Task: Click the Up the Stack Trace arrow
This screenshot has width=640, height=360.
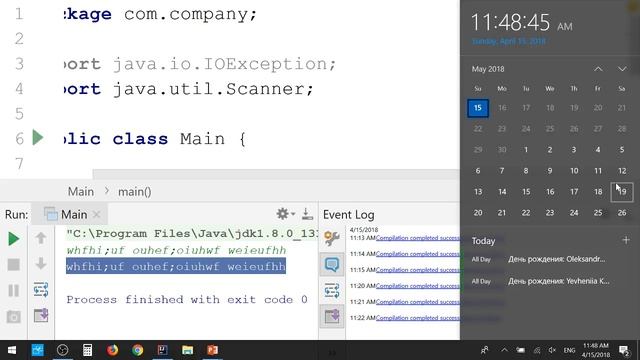Action: [x=41, y=238]
